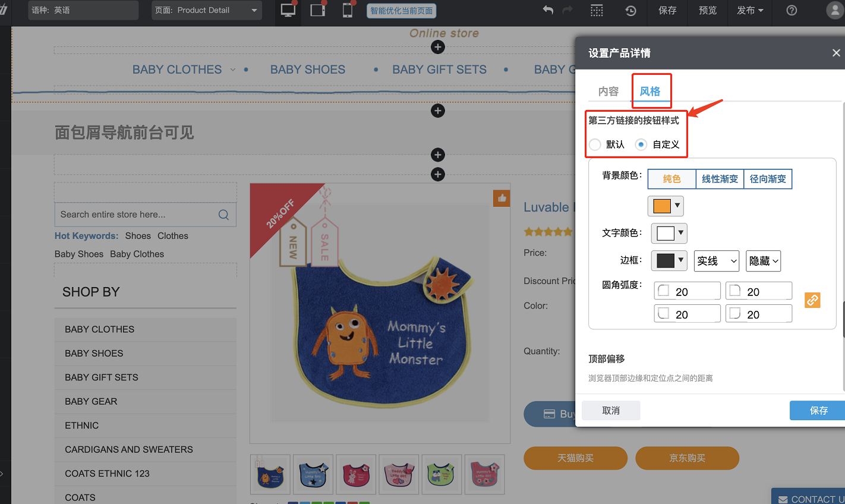
Task: Switch to the 内容 tab
Action: point(608,92)
